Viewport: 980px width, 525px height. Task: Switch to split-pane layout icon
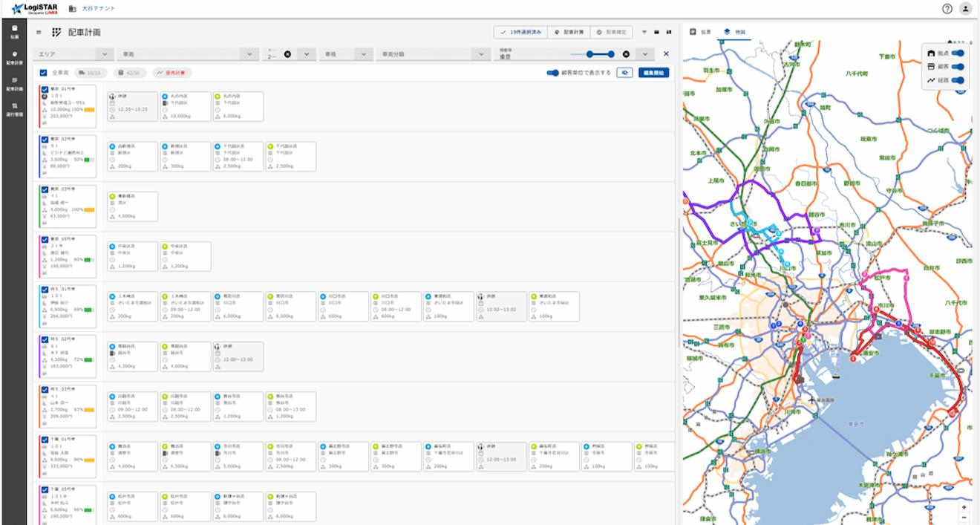click(x=668, y=33)
